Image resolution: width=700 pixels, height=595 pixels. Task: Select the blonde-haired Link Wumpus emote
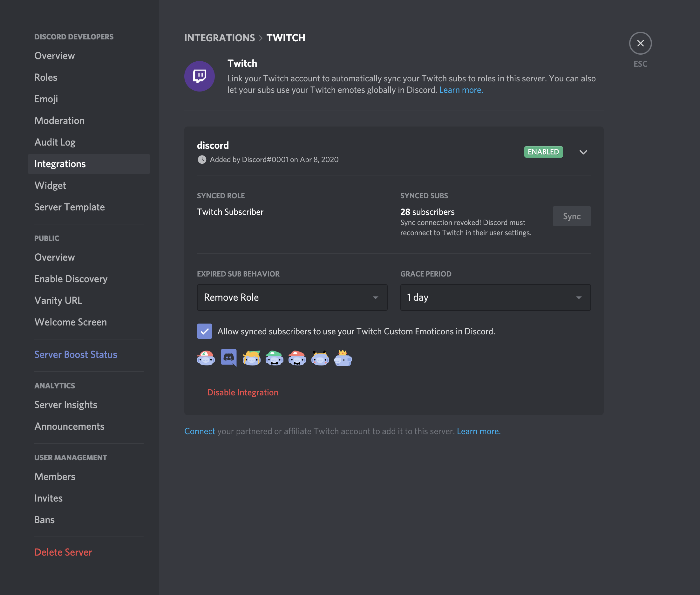coord(251,358)
